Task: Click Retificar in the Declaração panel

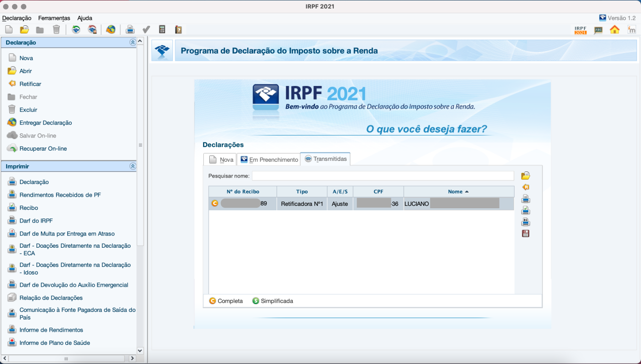Action: click(30, 84)
